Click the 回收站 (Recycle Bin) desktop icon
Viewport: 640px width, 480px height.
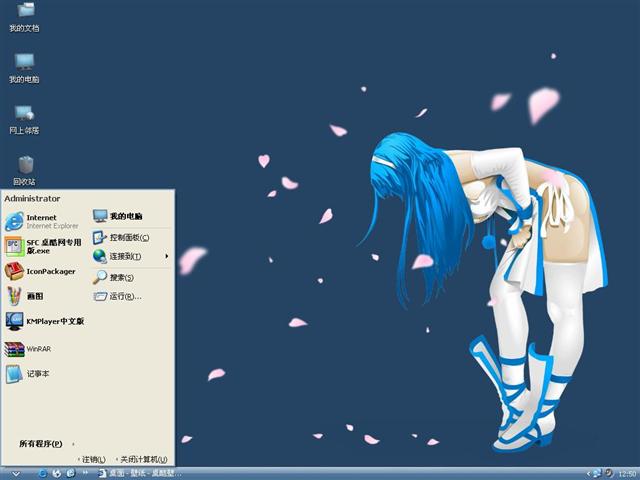click(25, 169)
